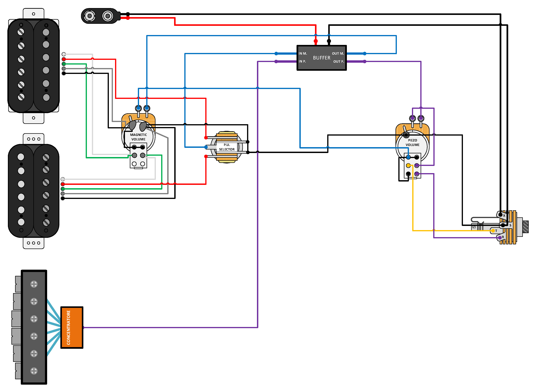Screen dimensions: 555x392
Task: Select the orange CONCENTRATORE block
Action: pos(72,327)
